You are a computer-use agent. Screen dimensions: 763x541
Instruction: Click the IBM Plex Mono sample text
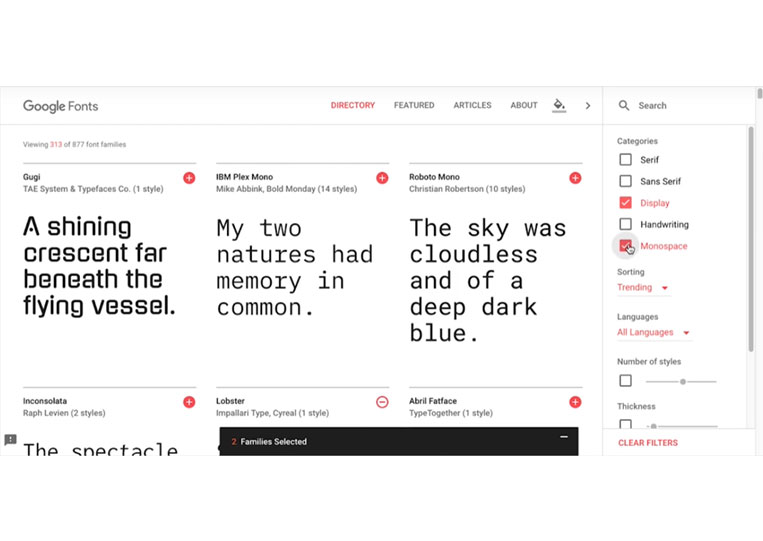pos(295,268)
